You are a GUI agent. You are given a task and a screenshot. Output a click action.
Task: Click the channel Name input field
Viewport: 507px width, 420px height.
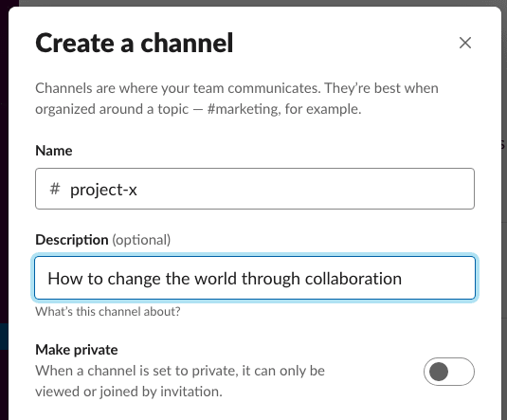255,189
